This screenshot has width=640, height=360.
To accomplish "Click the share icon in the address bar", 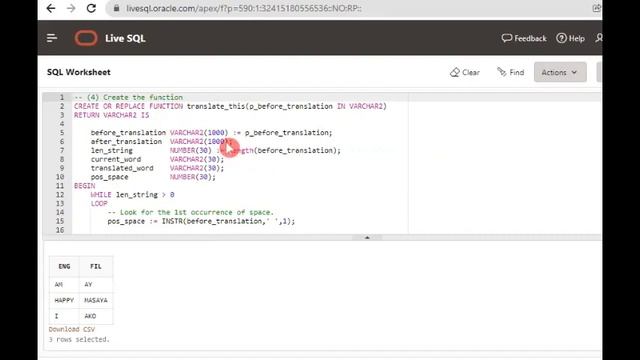I will (x=597, y=8).
